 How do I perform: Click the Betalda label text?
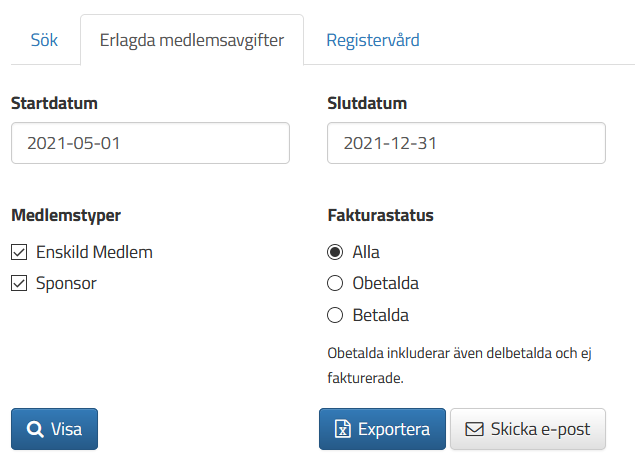(x=381, y=315)
